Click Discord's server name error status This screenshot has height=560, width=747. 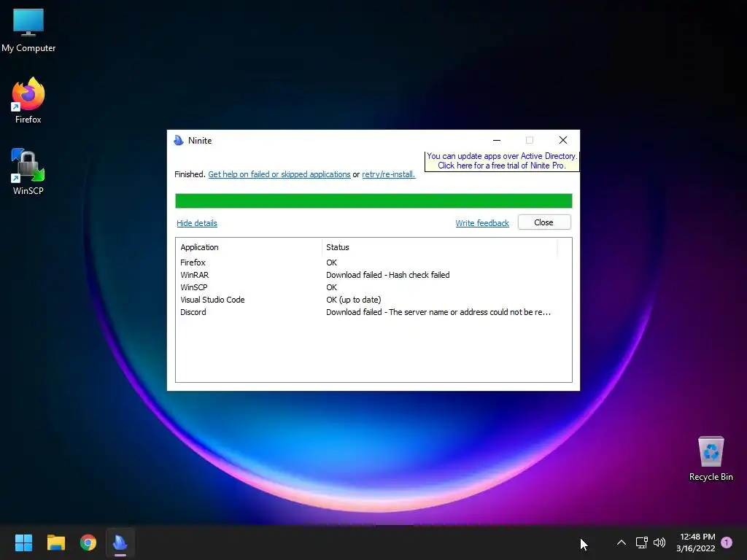(438, 312)
